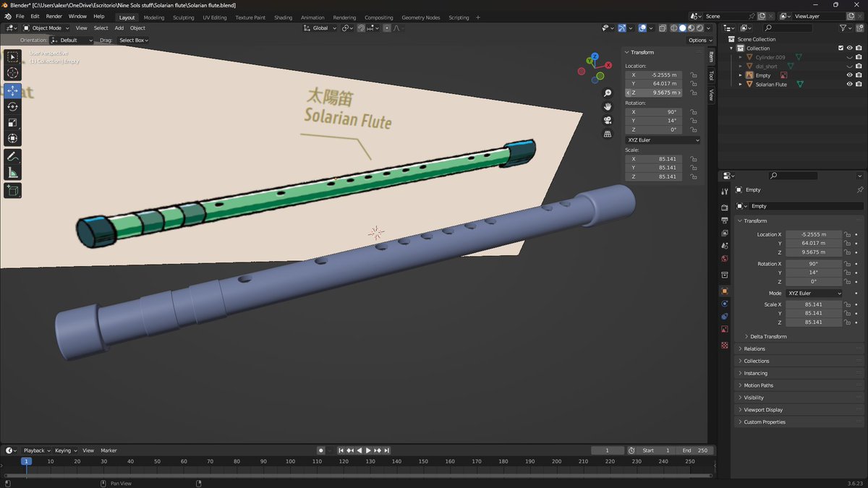Select the Measure tool
Image resolution: width=868 pixels, height=488 pixels.
(13, 173)
